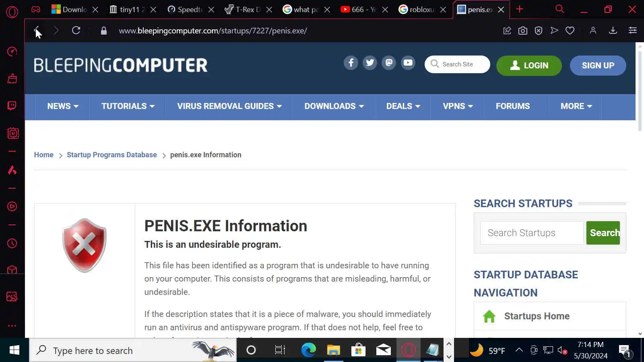Open History clock icon in sidebar
The image size is (644, 362).
[12, 243]
